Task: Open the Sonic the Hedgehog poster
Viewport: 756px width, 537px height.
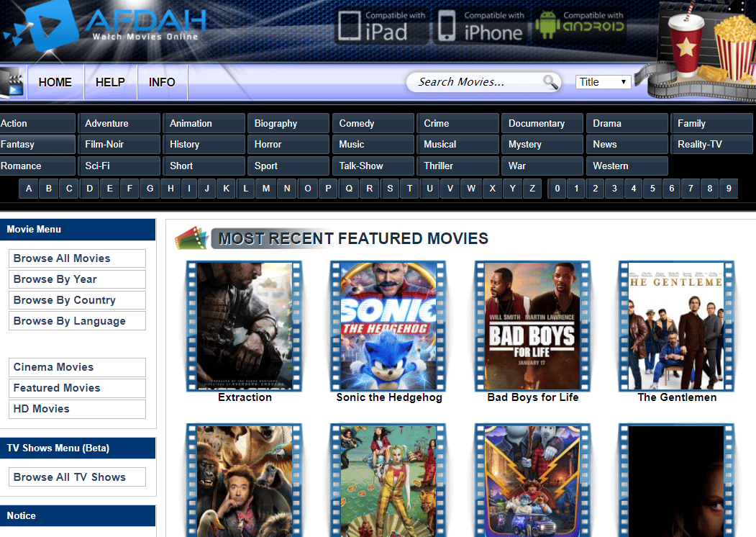Action: (388, 326)
